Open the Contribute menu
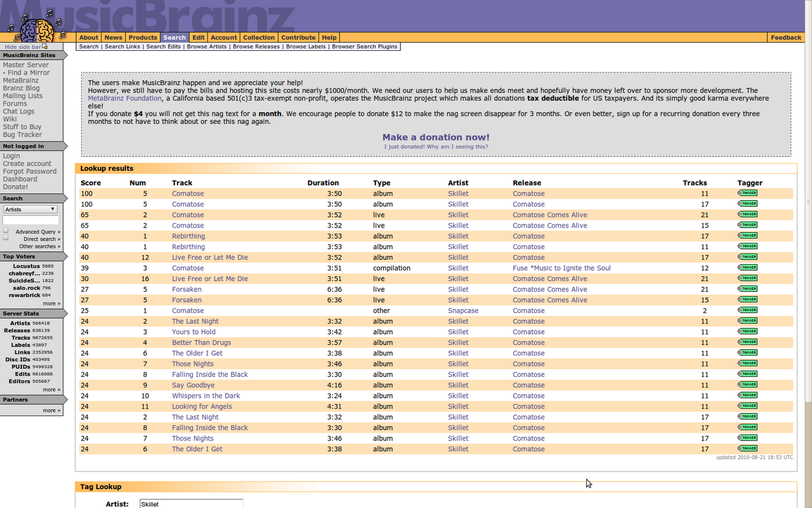 point(298,38)
